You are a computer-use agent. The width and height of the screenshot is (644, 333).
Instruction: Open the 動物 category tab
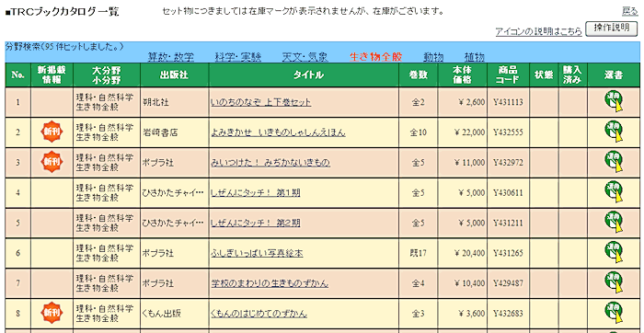pos(433,57)
